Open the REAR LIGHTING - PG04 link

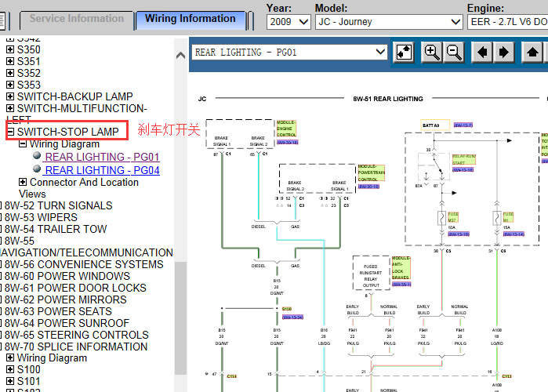pyautogui.click(x=102, y=170)
